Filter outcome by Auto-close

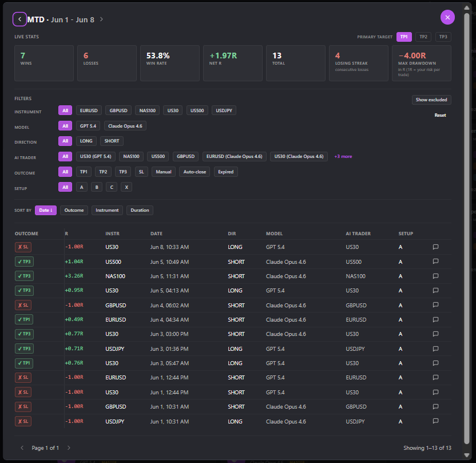point(195,172)
